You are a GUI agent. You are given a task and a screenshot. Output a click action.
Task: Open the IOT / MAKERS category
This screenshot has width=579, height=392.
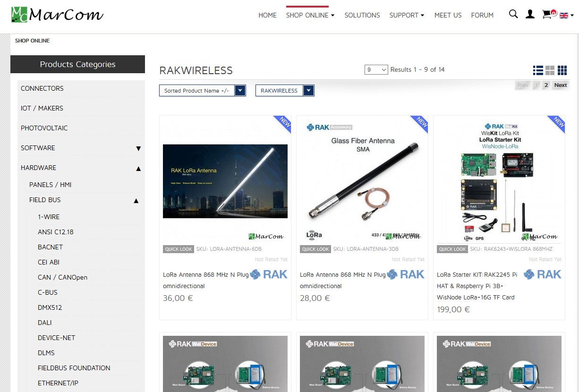tap(42, 108)
